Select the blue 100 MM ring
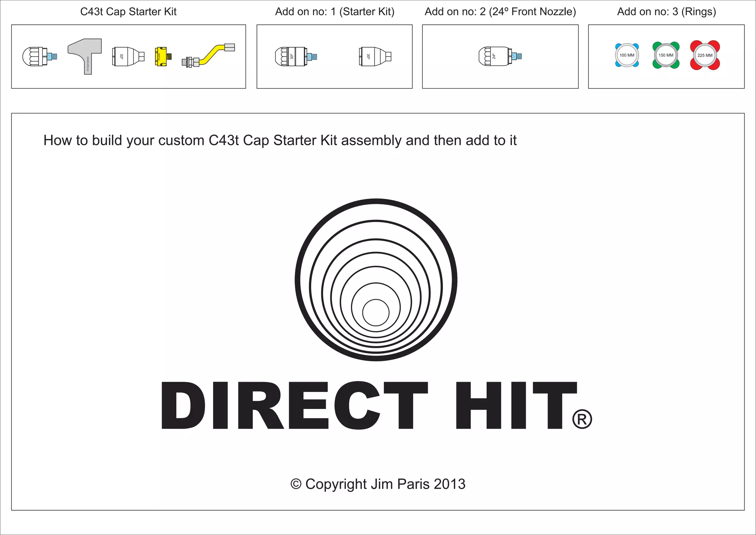756x535 pixels. point(627,55)
